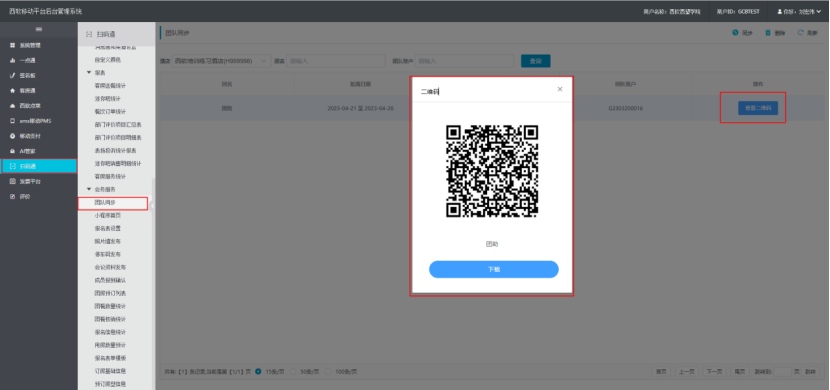Go to 下一页 next page
This screenshot has width=830, height=390.
click(x=715, y=371)
